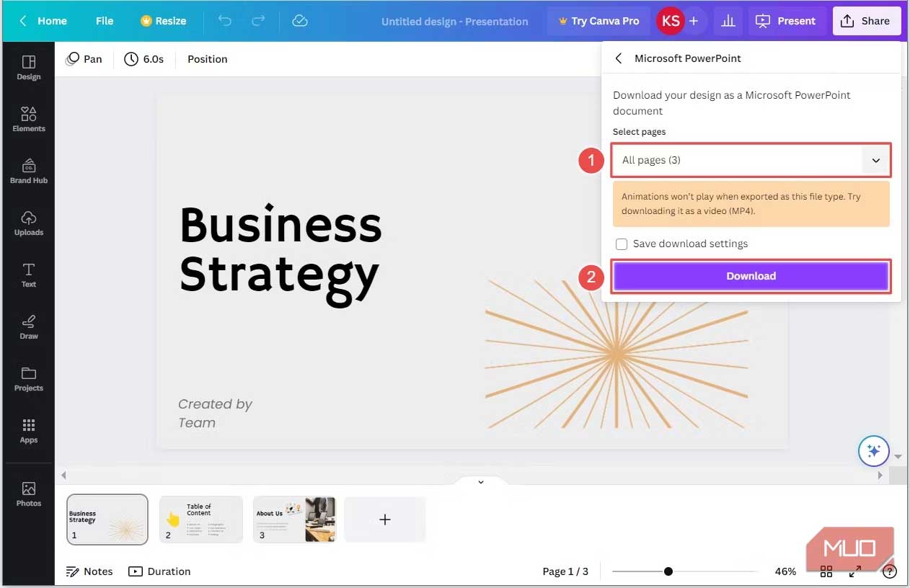The image size is (910, 588).
Task: Open the Elements panel
Action: point(28,117)
